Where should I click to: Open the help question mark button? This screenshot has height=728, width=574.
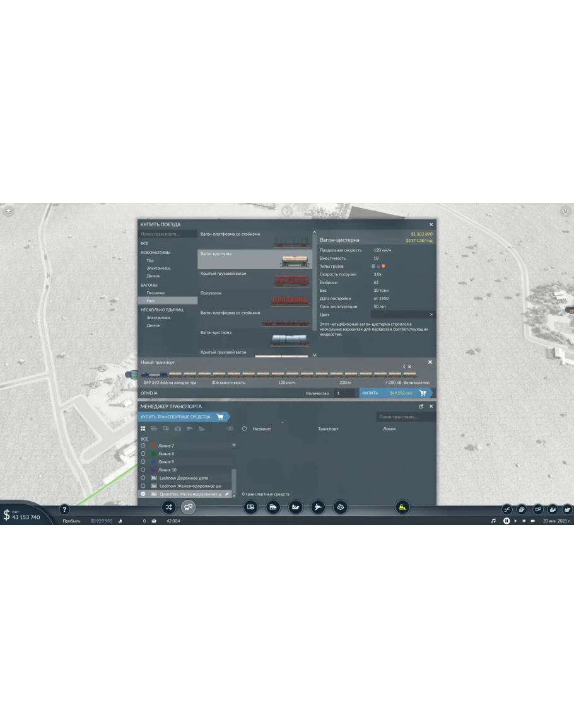64,509
